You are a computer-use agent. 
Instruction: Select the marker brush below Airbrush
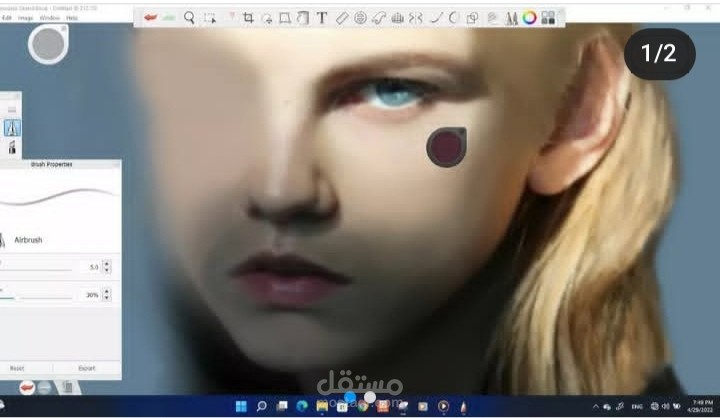(x=12, y=147)
